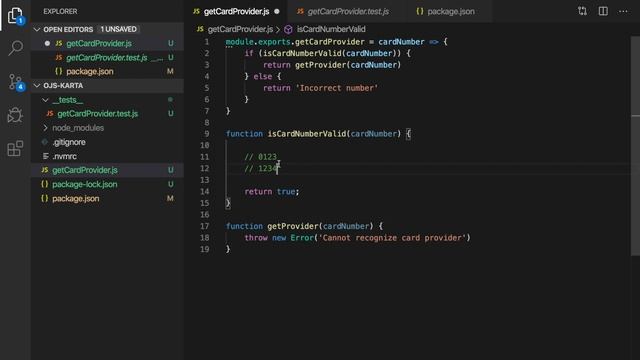The width and height of the screenshot is (640, 360).
Task: Click the isCardNumberValid symbol icon in breadcrumb
Action: point(288,29)
